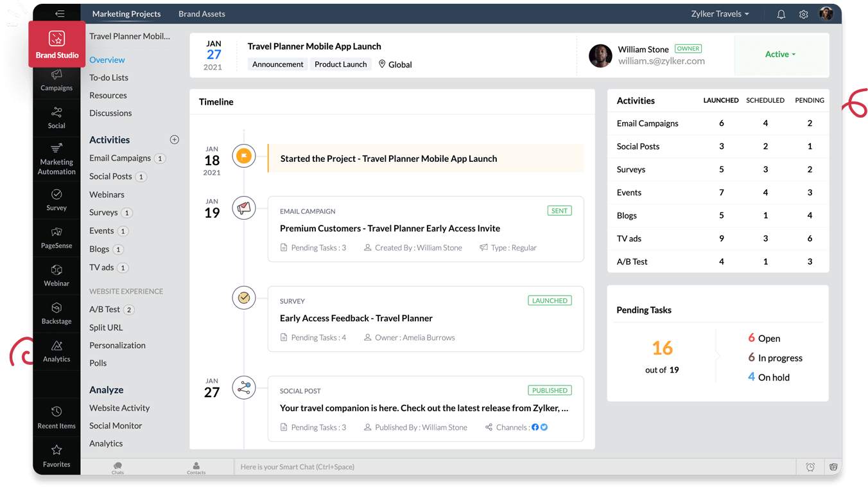
Task: Open Webinars in Activities
Action: 107,195
